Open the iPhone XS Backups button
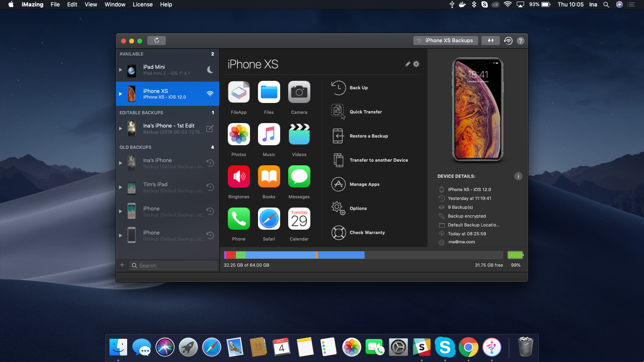644x362 pixels. pyautogui.click(x=446, y=41)
